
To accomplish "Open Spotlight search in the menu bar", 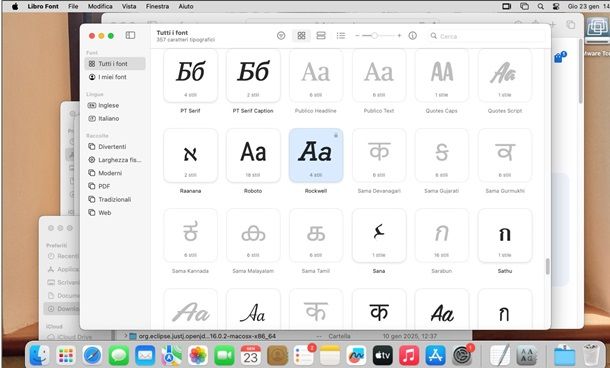I will click(x=540, y=6).
